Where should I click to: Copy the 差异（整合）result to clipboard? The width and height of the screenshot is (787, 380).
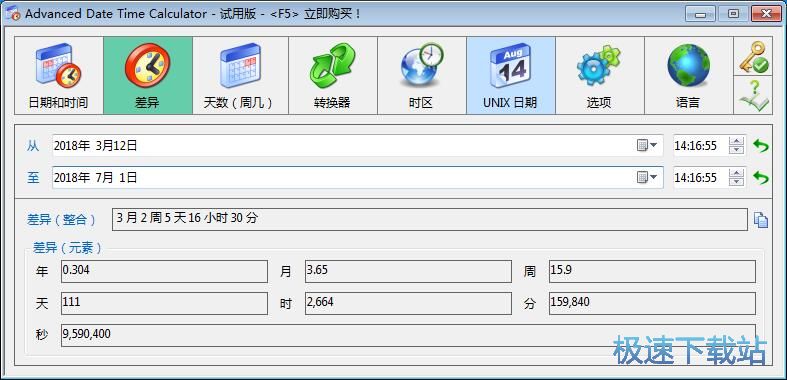pyautogui.click(x=761, y=220)
